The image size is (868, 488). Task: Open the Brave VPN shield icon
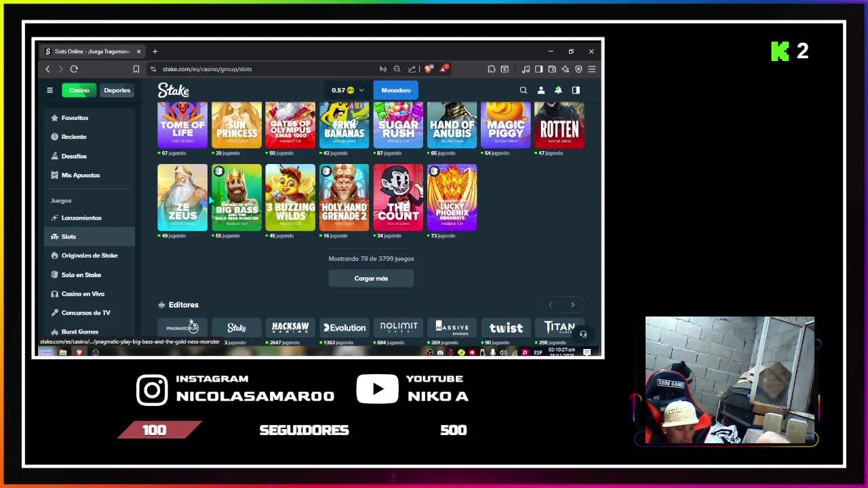tap(578, 69)
